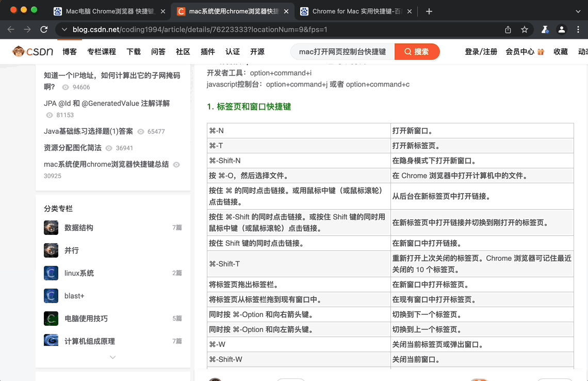Open Chrome Labs flask icon
The width and height of the screenshot is (588, 381).
pos(545,29)
